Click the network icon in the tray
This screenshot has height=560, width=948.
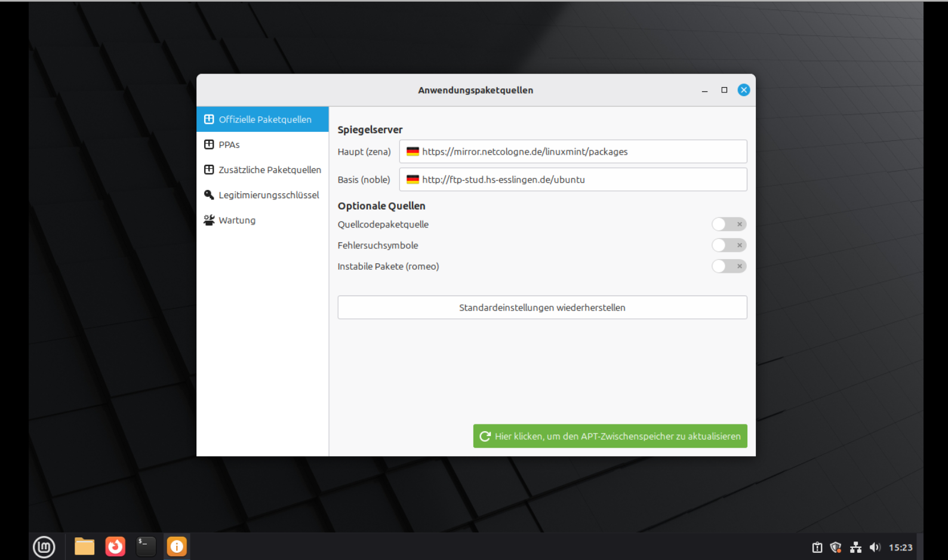tap(855, 547)
